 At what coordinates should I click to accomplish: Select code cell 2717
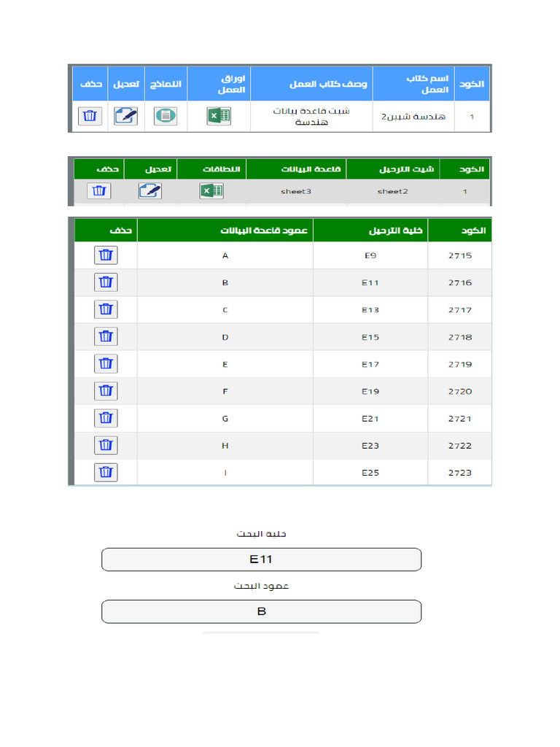(460, 310)
